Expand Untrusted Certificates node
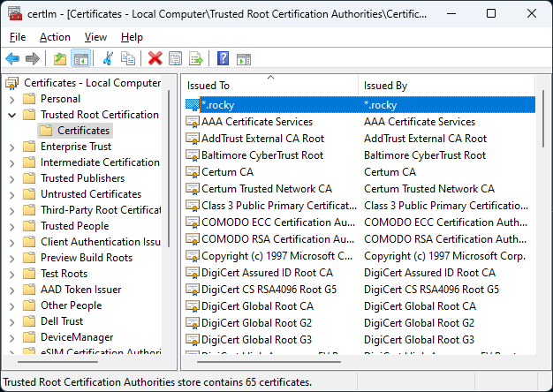The image size is (553, 392). click(x=12, y=195)
